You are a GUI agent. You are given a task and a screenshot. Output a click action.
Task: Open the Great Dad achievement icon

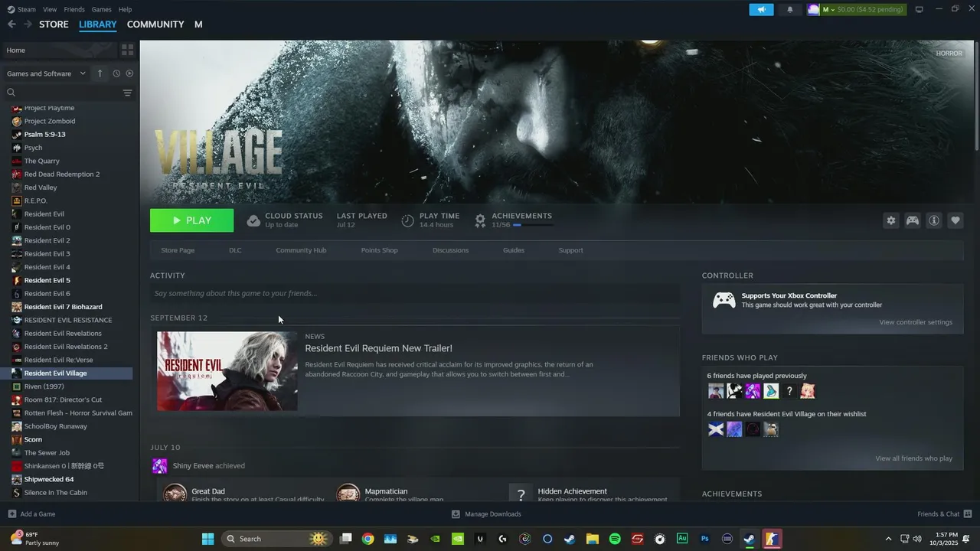coord(175,494)
